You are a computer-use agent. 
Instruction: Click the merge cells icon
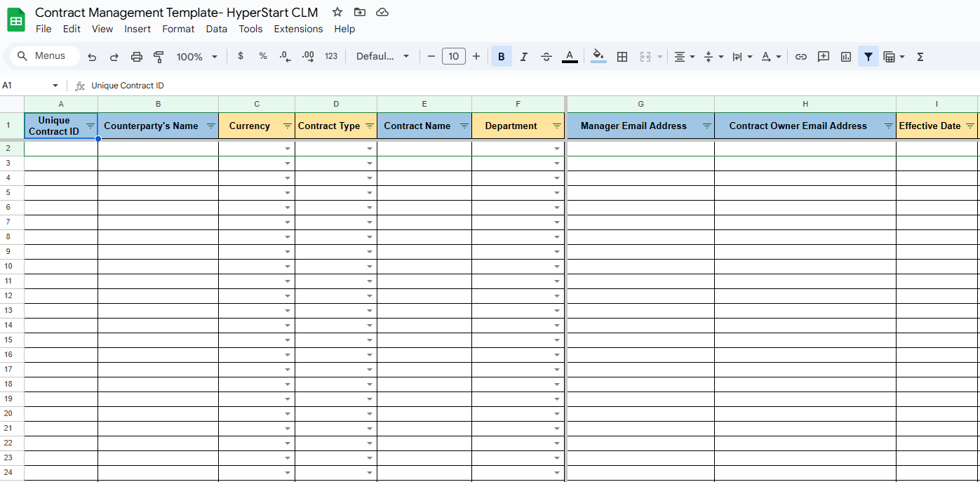(645, 57)
